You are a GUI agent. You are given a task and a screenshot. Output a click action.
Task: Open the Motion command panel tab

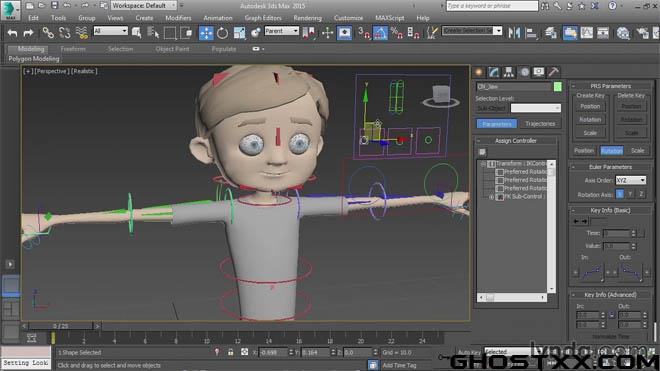(x=524, y=72)
